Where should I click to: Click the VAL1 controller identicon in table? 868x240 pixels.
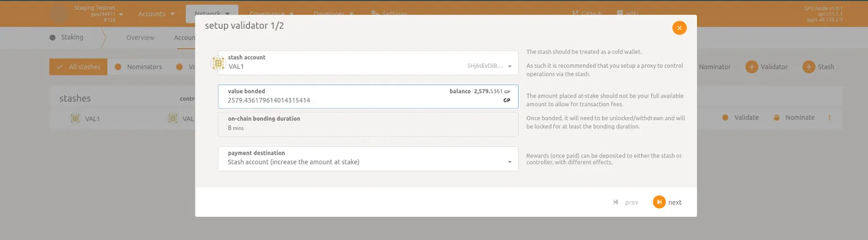tap(172, 119)
